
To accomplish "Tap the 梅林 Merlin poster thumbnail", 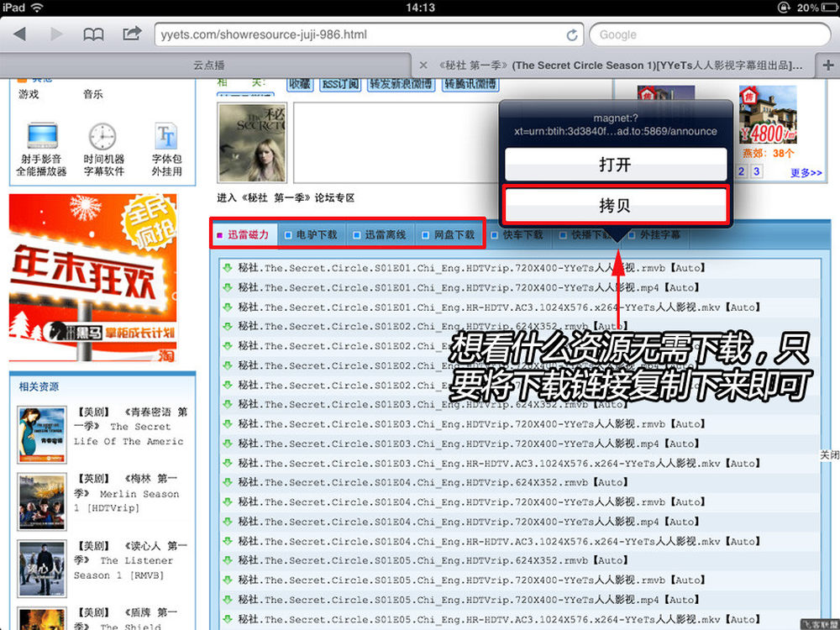I will coord(42,501).
